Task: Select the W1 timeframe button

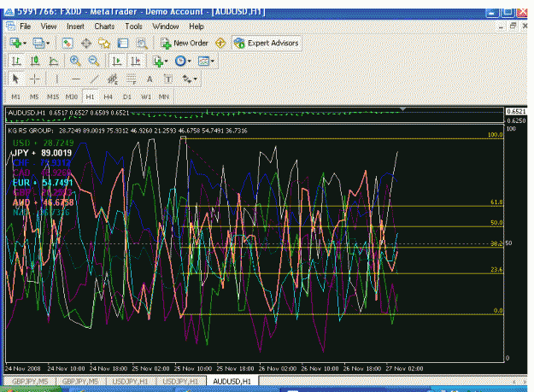Action: (146, 97)
